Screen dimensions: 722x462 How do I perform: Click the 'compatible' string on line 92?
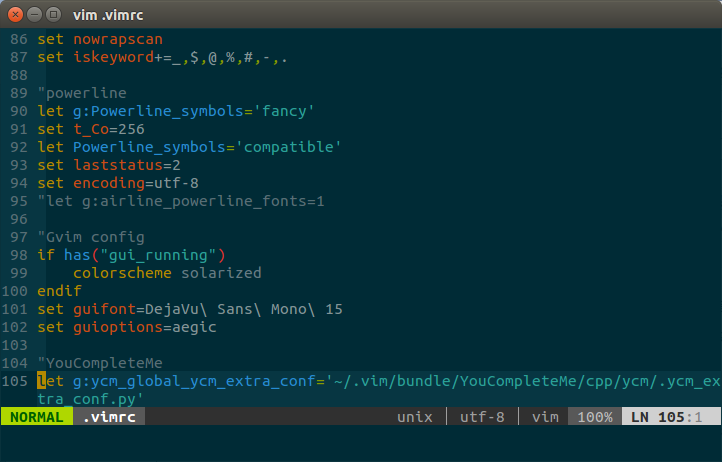point(289,147)
